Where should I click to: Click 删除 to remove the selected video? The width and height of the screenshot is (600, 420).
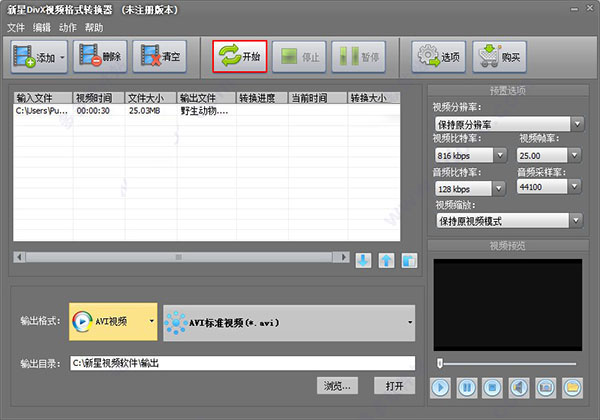tap(100, 57)
